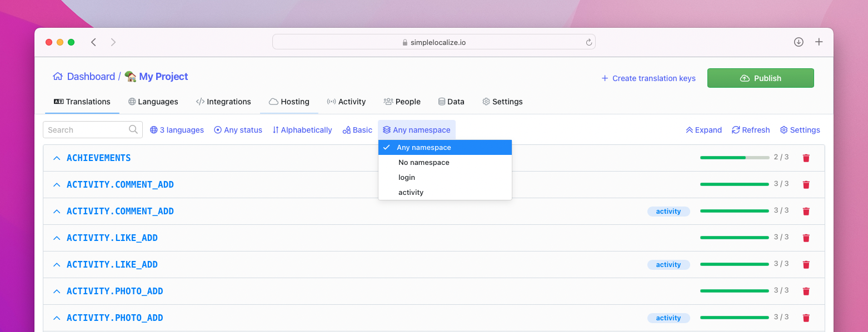Delete ACTIVITY.PHOTO_ADD key tagged activity
This screenshot has height=332, width=868.
coord(806,318)
